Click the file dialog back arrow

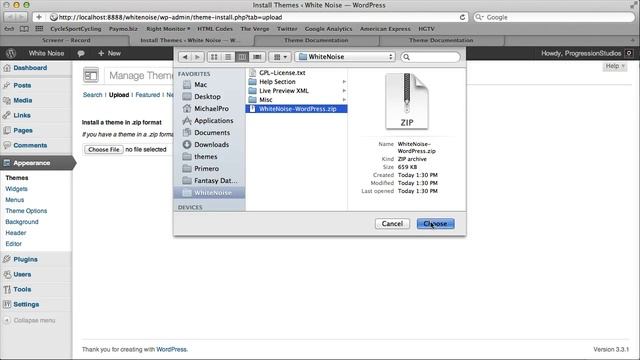(185, 57)
